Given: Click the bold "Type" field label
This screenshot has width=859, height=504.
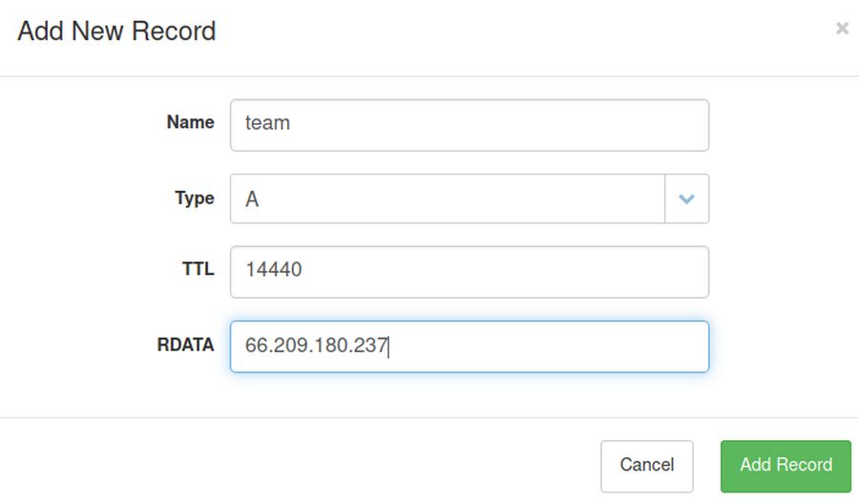Looking at the screenshot, I should point(194,198).
